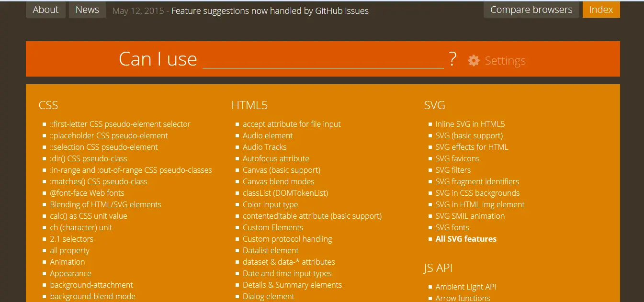
Task: Open Canvas blend modes entry
Action: 279,181
